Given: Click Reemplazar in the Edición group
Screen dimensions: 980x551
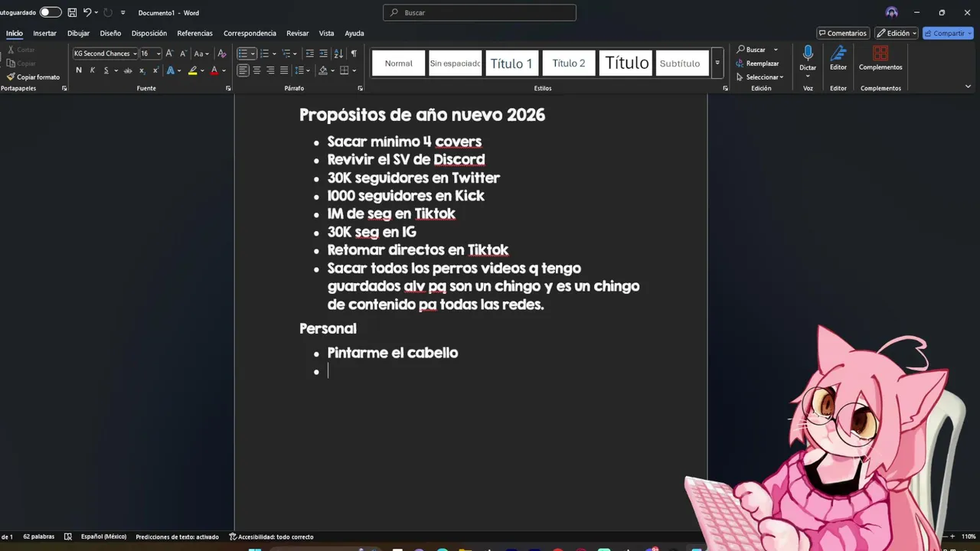Looking at the screenshot, I should click(x=757, y=64).
